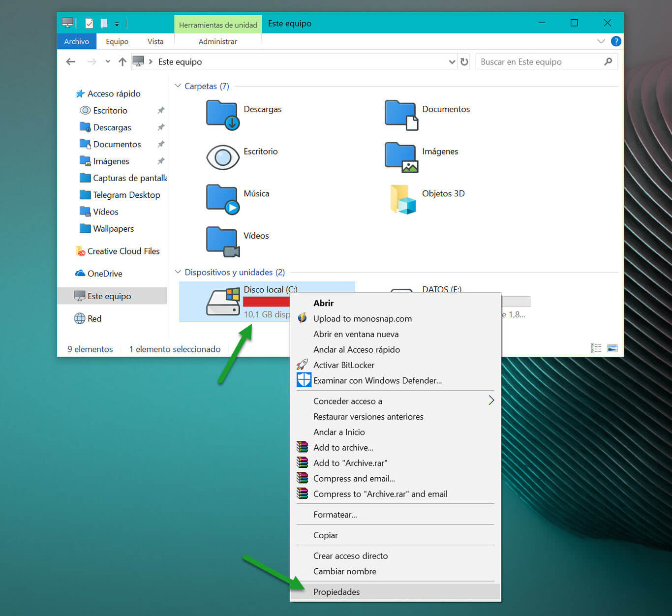Go up one folder level arrow

point(122,62)
